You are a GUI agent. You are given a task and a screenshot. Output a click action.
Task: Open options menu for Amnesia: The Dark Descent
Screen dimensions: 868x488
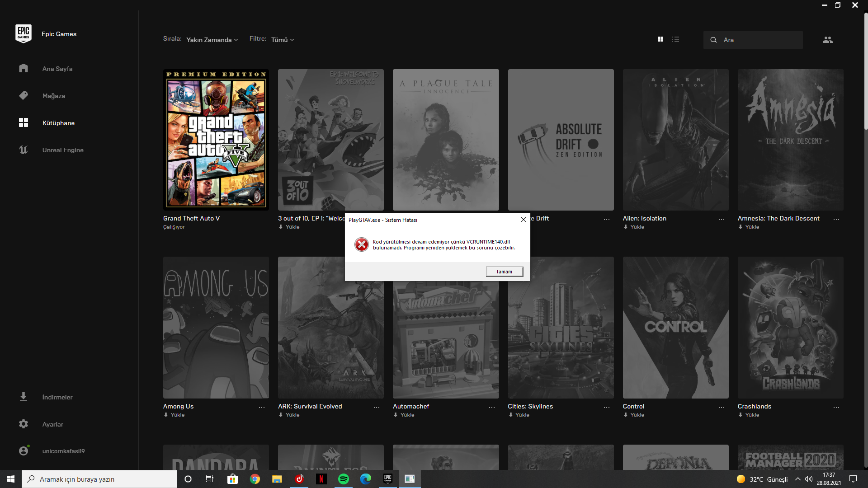pyautogui.click(x=836, y=220)
